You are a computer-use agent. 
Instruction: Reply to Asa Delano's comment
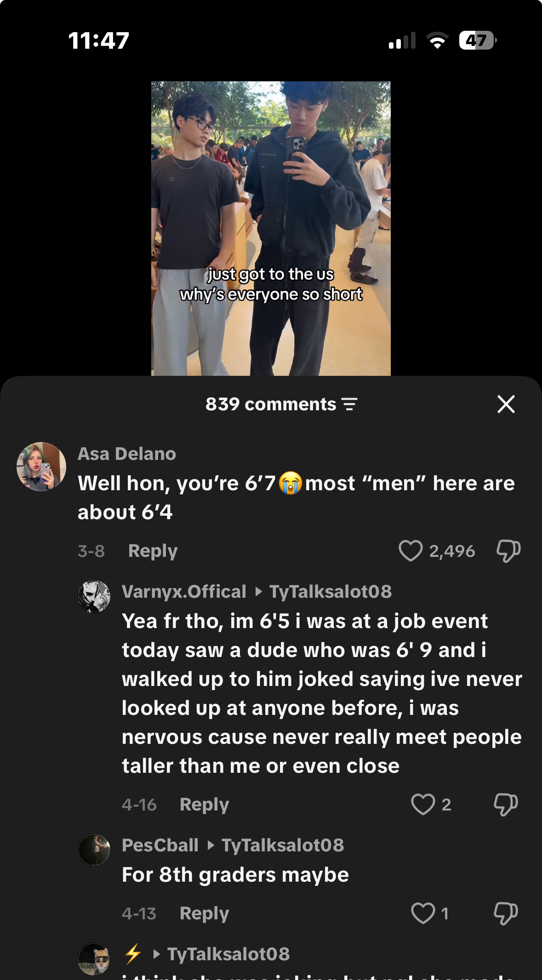pyautogui.click(x=153, y=551)
